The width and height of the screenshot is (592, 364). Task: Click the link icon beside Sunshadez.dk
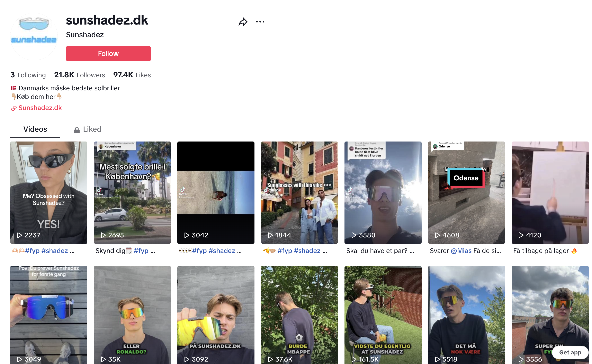coord(14,108)
